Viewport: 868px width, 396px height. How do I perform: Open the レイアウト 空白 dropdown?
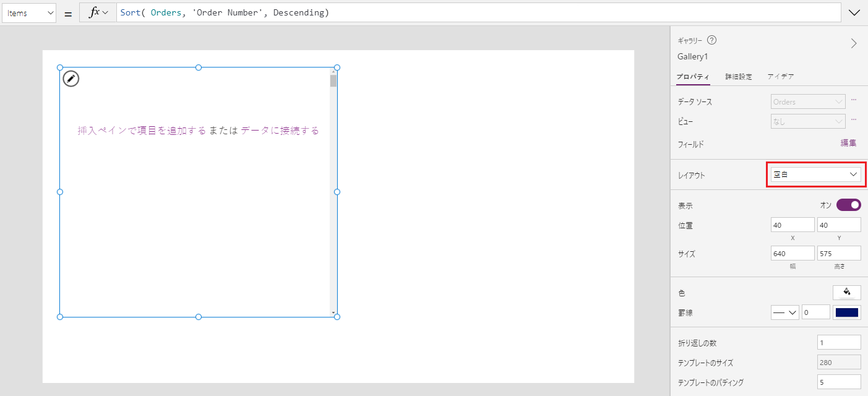[815, 174]
